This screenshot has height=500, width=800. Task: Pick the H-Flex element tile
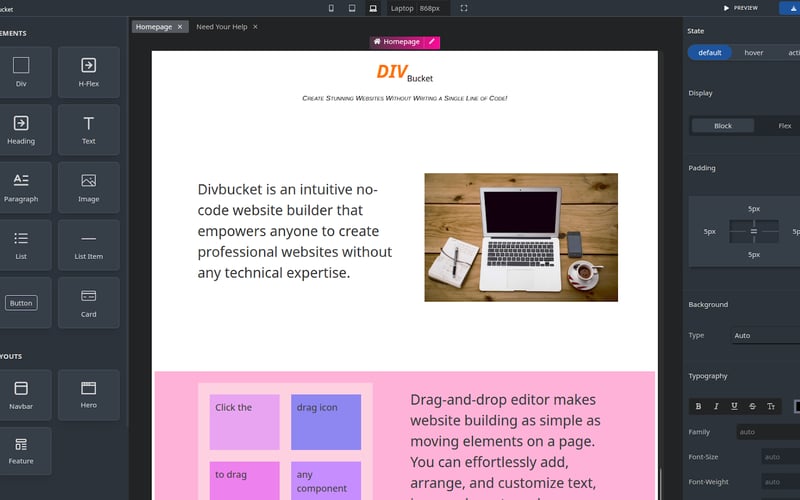pos(89,72)
